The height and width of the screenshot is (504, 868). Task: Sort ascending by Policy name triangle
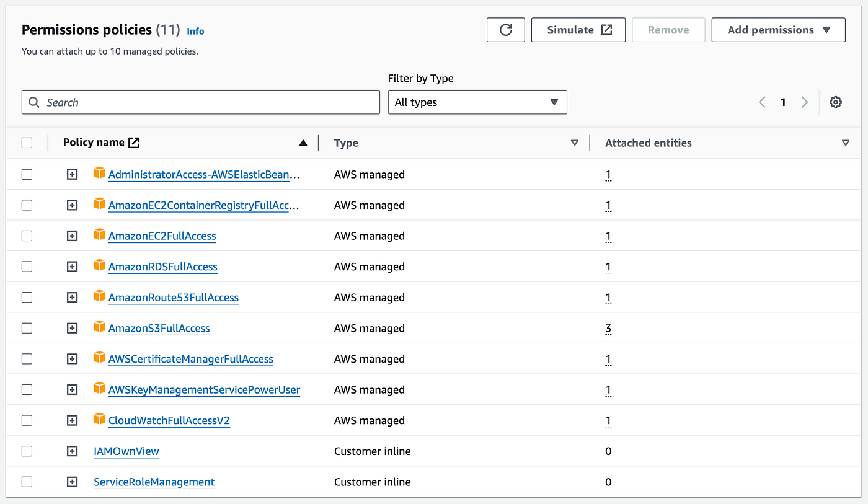point(303,143)
